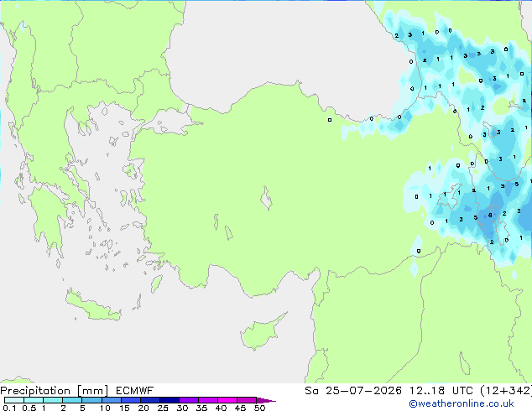The width and height of the screenshot is (532, 411).
Task: Click the island of Crete on map
Action: click(91, 307)
